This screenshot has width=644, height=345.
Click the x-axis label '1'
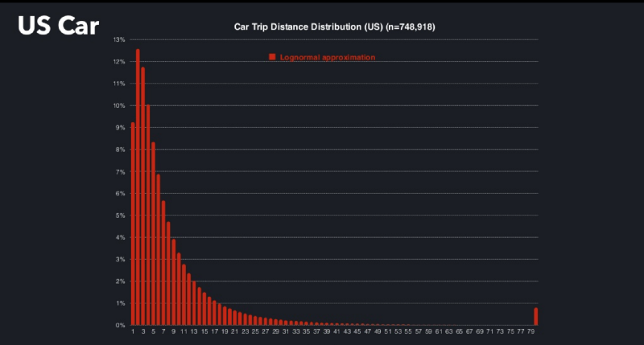[133, 331]
